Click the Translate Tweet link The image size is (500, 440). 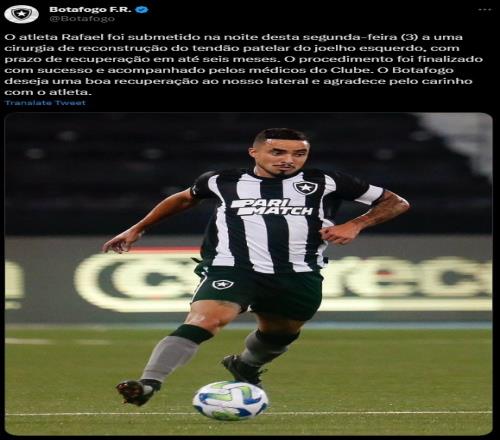pos(45,103)
